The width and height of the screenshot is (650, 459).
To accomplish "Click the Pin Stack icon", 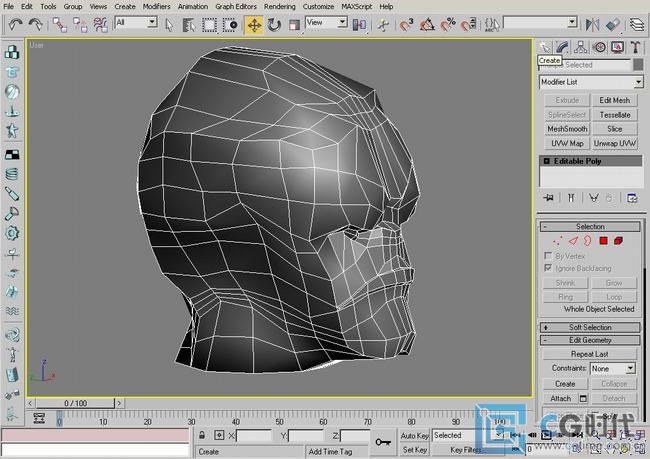I will (548, 198).
